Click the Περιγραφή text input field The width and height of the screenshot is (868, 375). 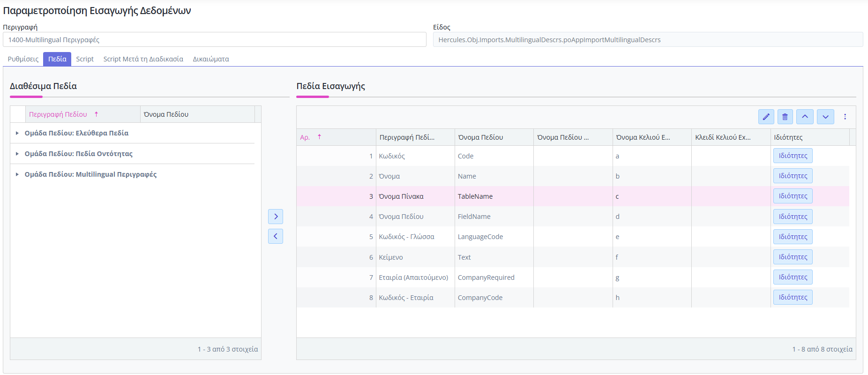pos(214,40)
